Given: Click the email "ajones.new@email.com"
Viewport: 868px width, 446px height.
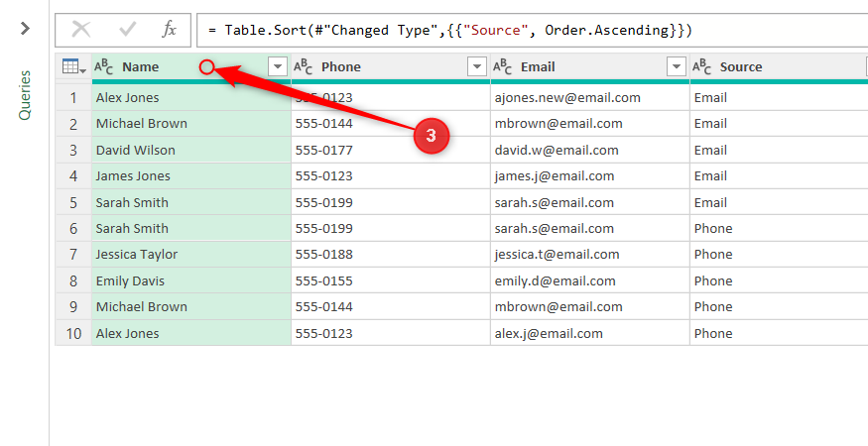Looking at the screenshot, I should coord(589,98).
